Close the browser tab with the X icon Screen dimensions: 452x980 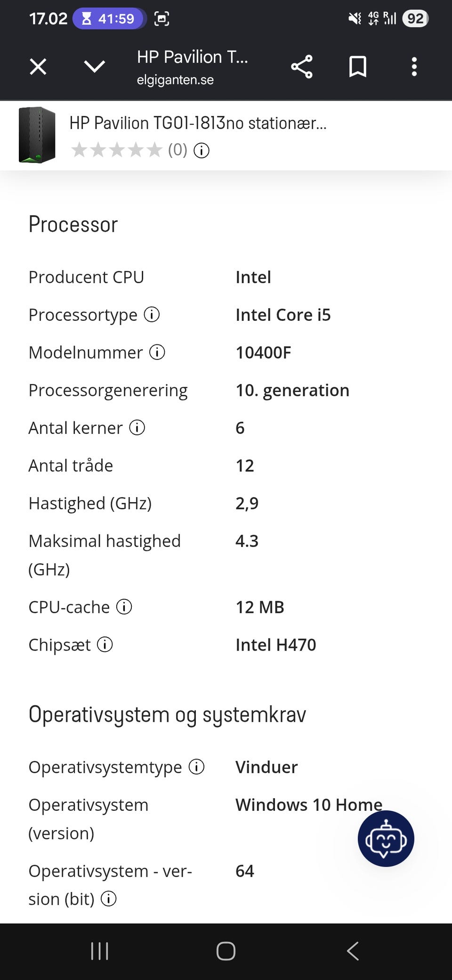38,66
